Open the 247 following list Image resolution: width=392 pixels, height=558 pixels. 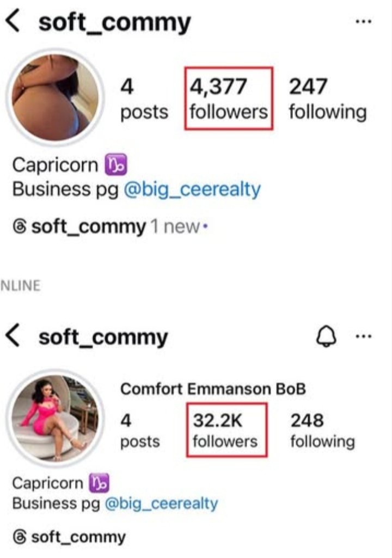click(328, 99)
